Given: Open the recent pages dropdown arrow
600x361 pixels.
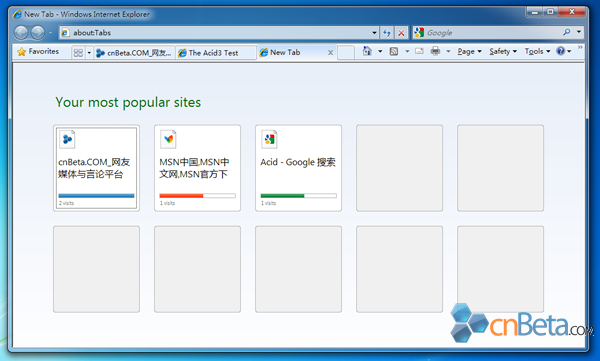Looking at the screenshot, I should [50, 33].
